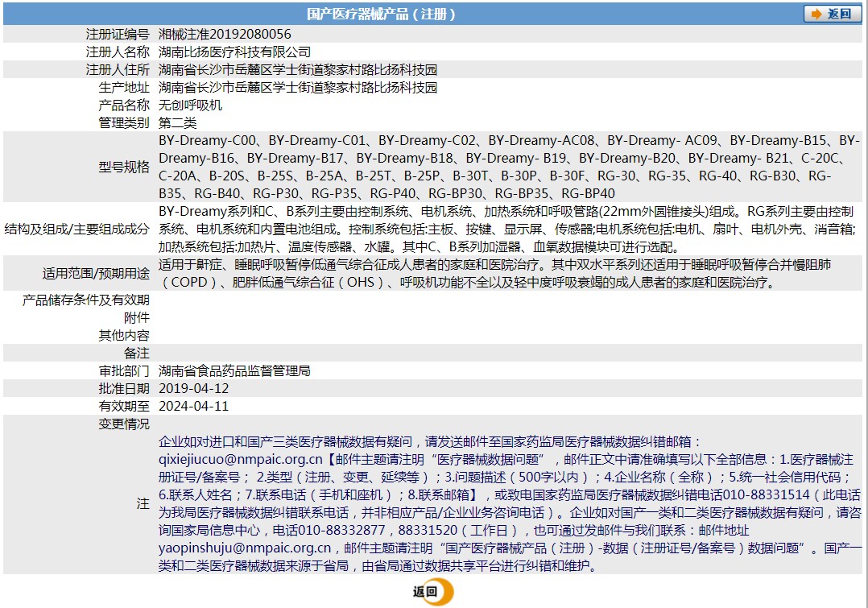
Task: Click the page title 国产医疗器械产品（注册）
Action: pyautogui.click(x=382, y=14)
